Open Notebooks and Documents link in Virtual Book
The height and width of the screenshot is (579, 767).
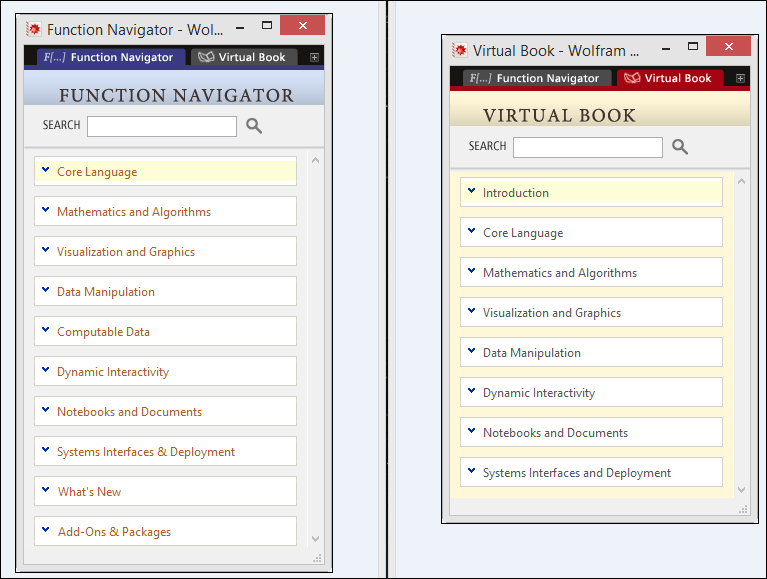555,433
